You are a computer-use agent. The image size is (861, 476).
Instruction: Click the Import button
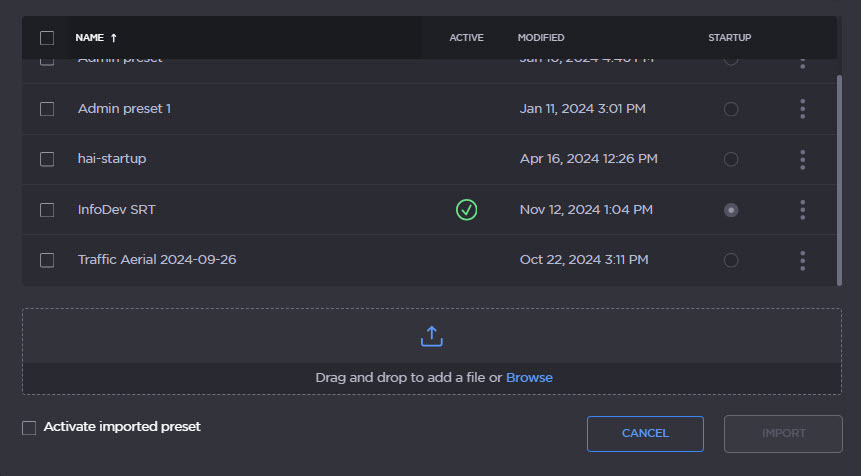(x=783, y=433)
